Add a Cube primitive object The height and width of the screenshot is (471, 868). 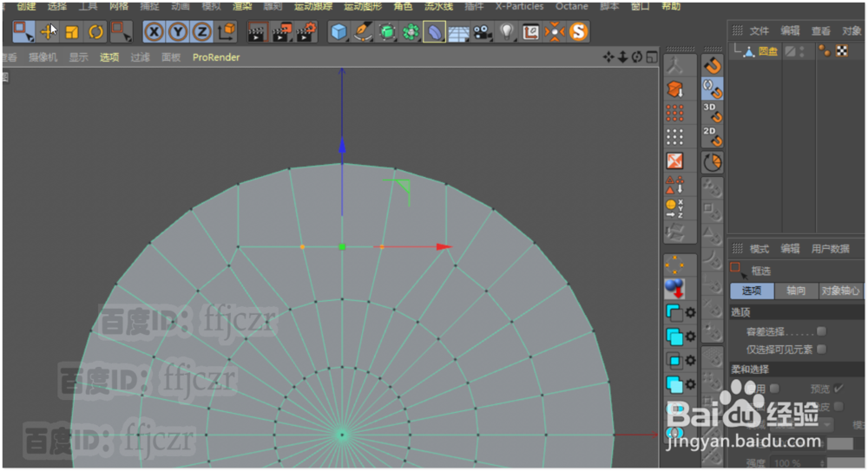coord(339,31)
